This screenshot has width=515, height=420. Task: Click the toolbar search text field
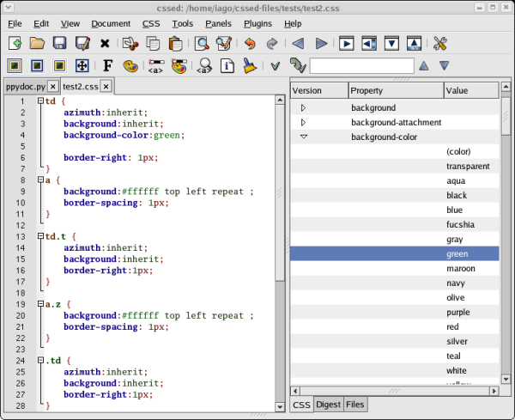tap(360, 65)
